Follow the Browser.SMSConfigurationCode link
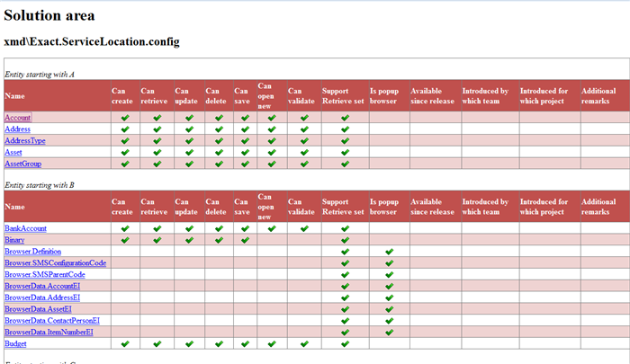 [55, 262]
